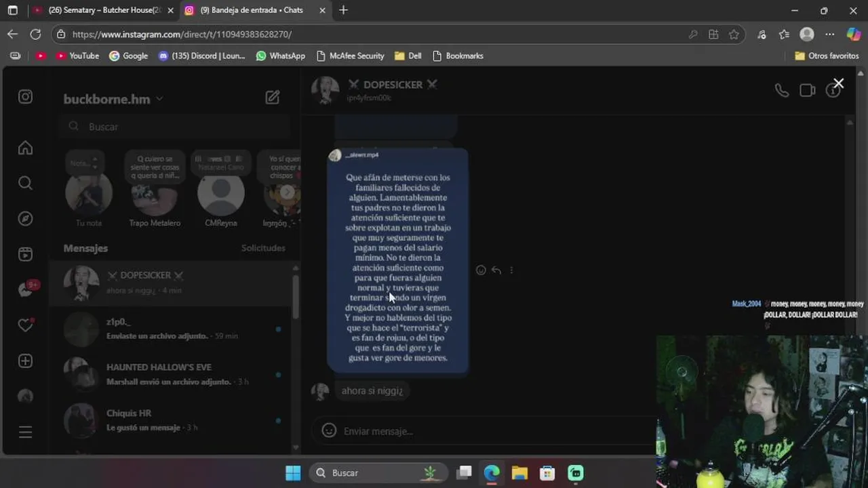Viewport: 868px width, 488px height.
Task: Show next notes with arrow button
Action: pyautogui.click(x=287, y=192)
